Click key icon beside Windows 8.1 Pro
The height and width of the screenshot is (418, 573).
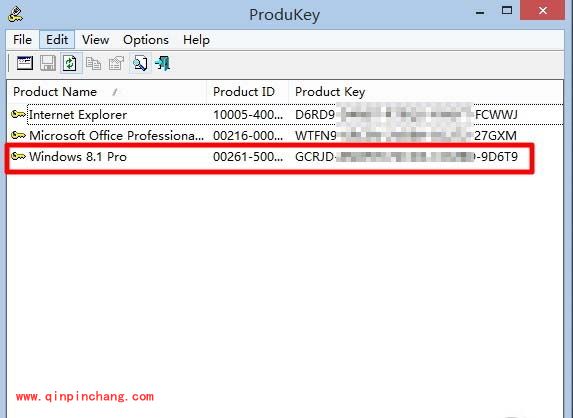(x=18, y=156)
